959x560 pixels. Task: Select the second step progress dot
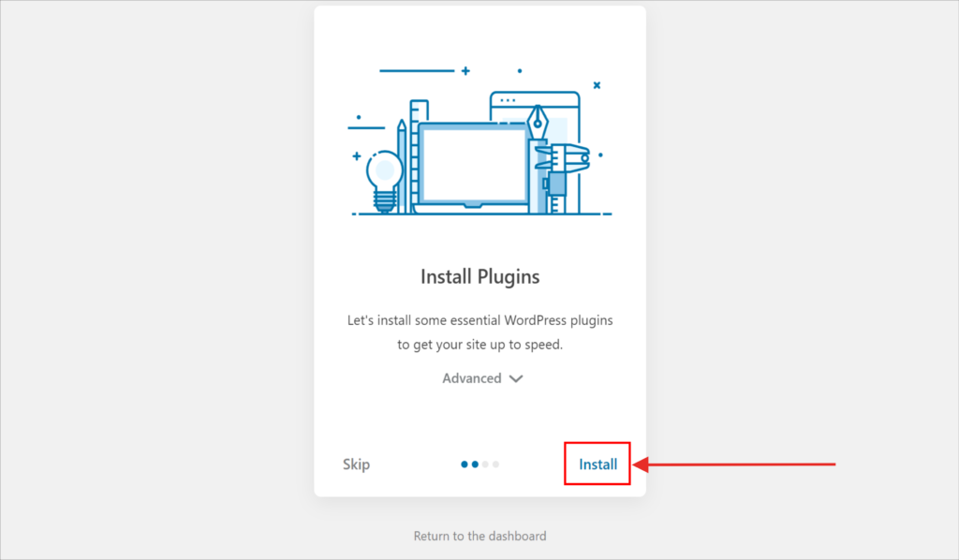[x=475, y=464]
